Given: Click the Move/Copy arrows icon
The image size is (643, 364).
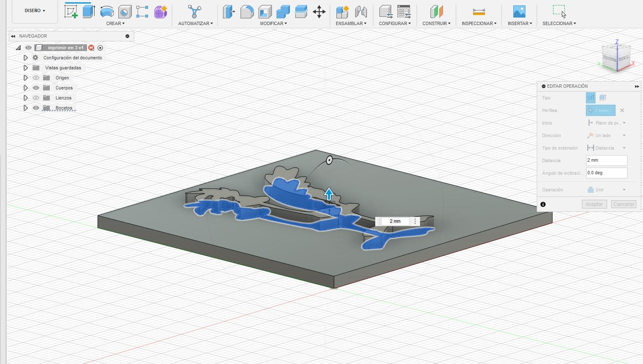Looking at the screenshot, I should click(319, 12).
